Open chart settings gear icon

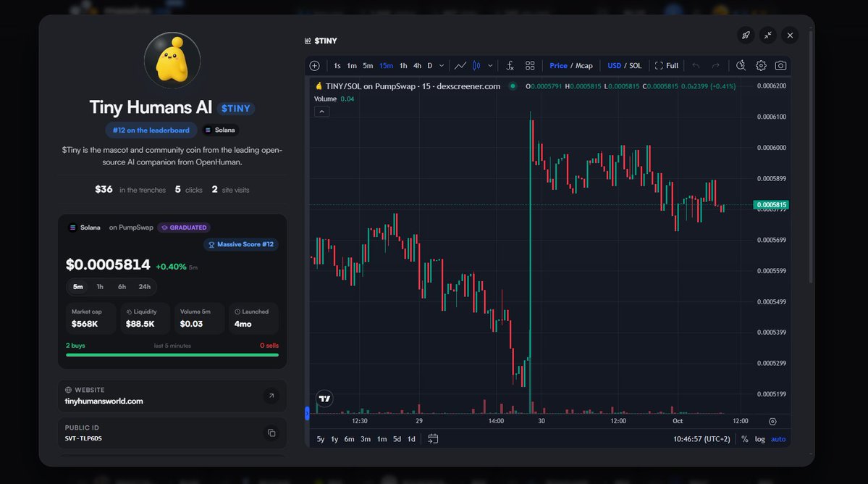[761, 66]
